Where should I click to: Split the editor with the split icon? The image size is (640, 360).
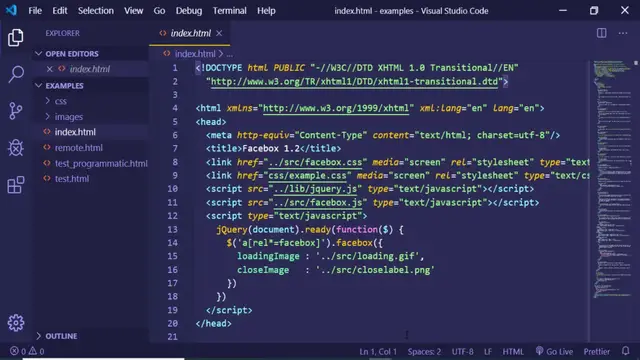[x=601, y=33]
